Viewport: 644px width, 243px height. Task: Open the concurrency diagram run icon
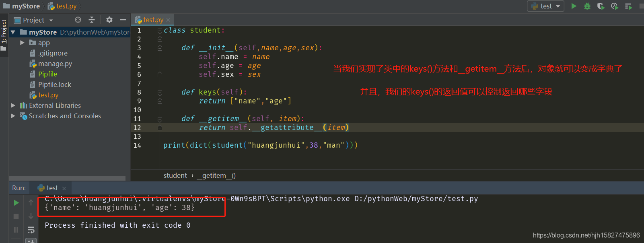tap(628, 6)
